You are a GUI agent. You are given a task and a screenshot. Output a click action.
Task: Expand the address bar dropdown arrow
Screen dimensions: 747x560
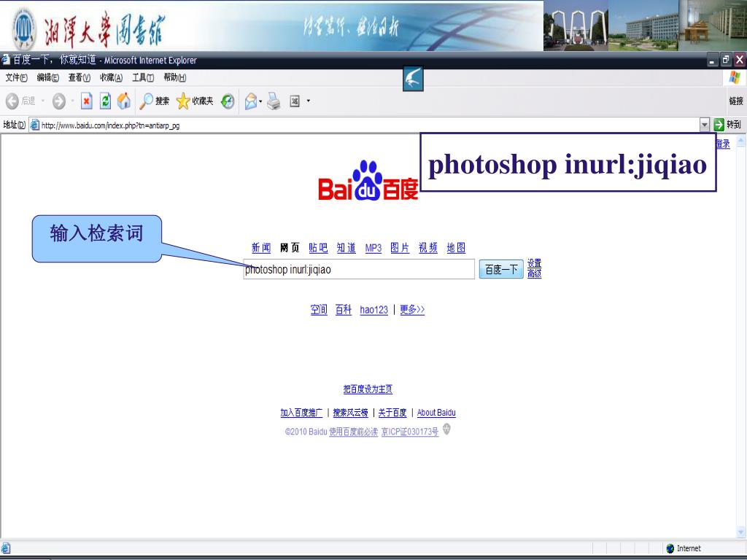point(705,125)
